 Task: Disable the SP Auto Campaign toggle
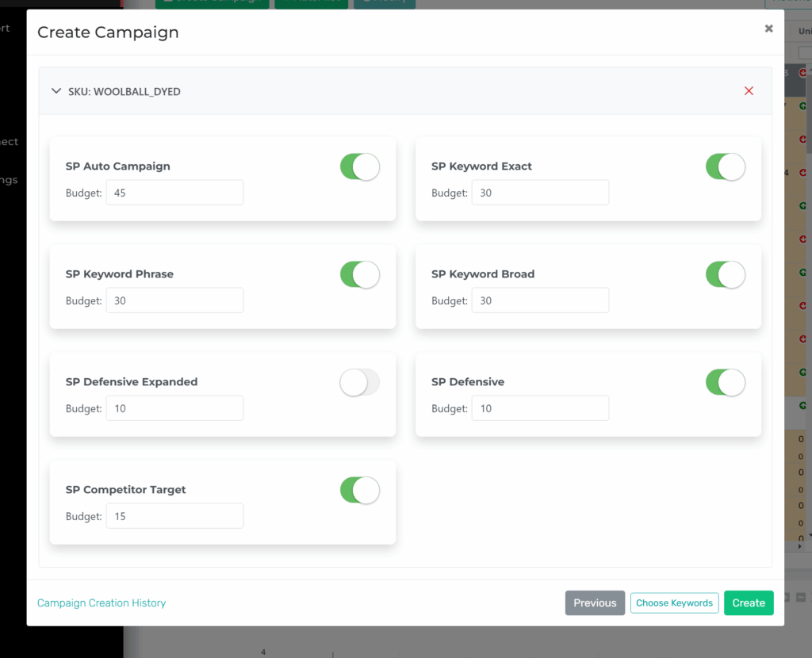360,166
